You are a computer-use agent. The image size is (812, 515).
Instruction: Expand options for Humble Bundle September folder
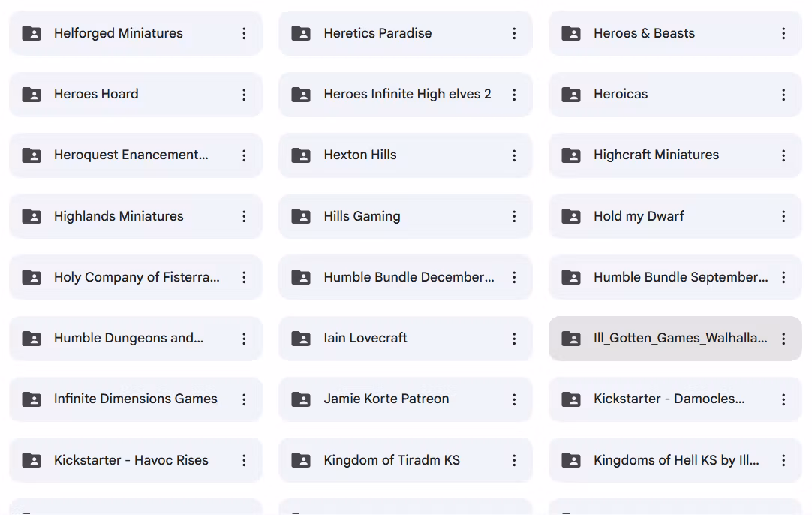pos(783,277)
